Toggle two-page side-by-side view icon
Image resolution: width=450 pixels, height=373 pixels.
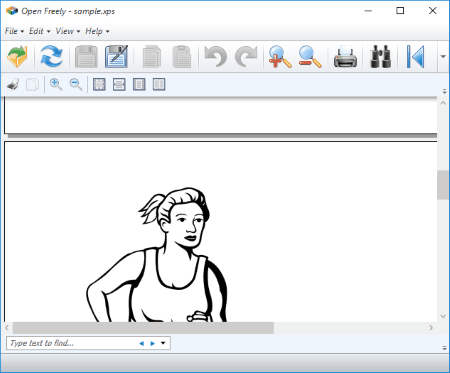(159, 84)
